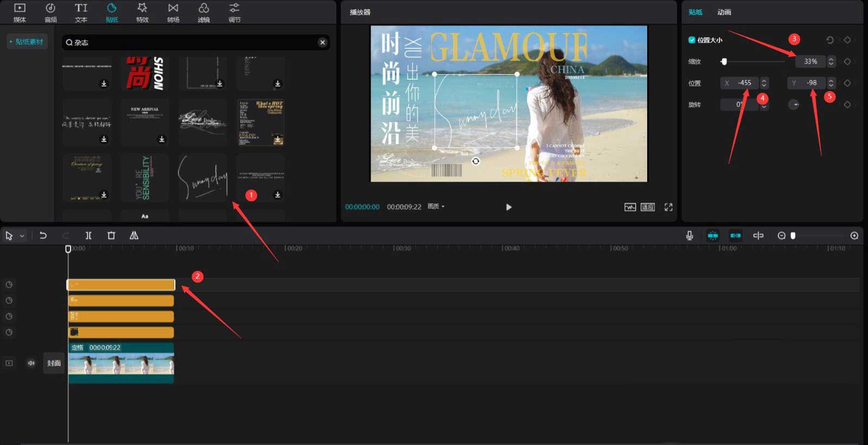Screen dimensions: 868x445
Task: Click the split clip tool
Action: (x=88, y=235)
